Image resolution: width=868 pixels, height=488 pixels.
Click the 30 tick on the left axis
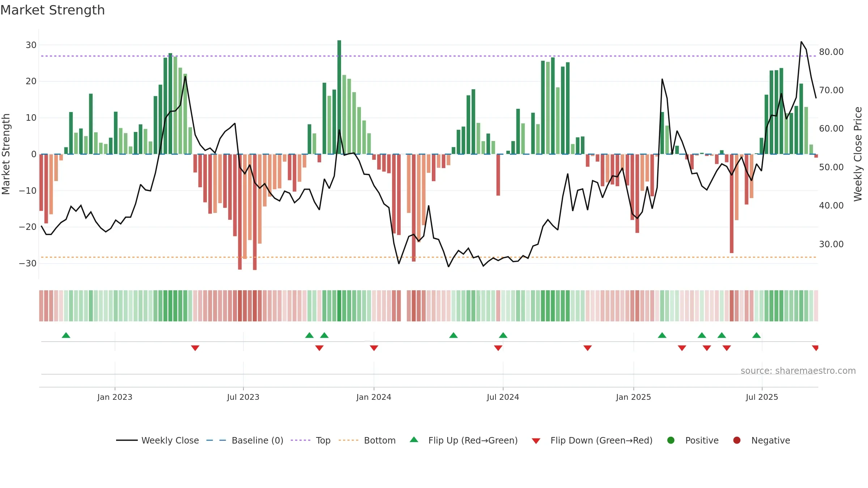31,45
